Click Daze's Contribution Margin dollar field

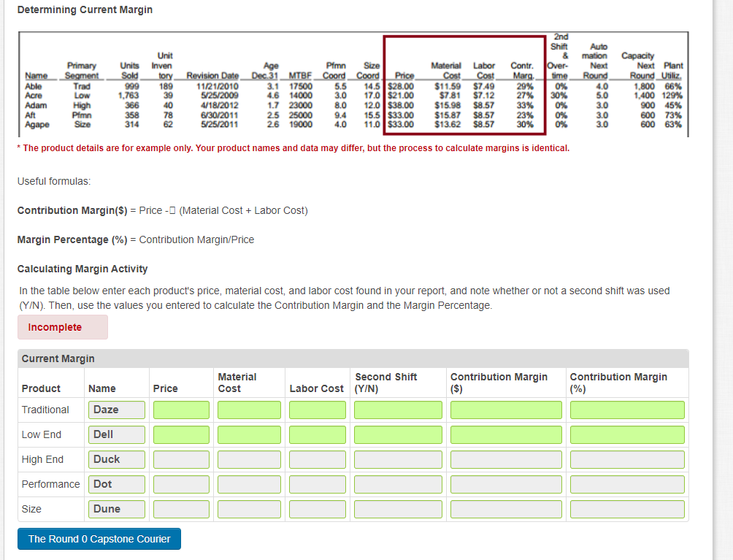pos(505,410)
